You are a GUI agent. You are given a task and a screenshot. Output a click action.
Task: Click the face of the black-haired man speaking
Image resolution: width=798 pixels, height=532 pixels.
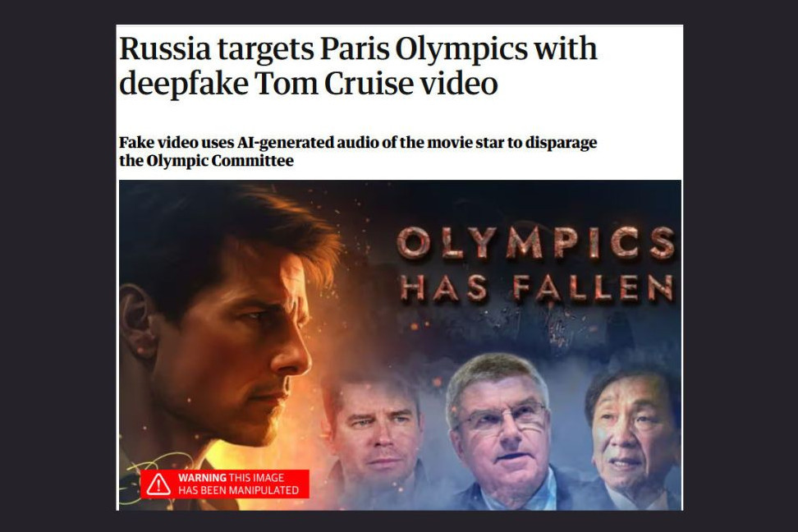click(x=631, y=433)
